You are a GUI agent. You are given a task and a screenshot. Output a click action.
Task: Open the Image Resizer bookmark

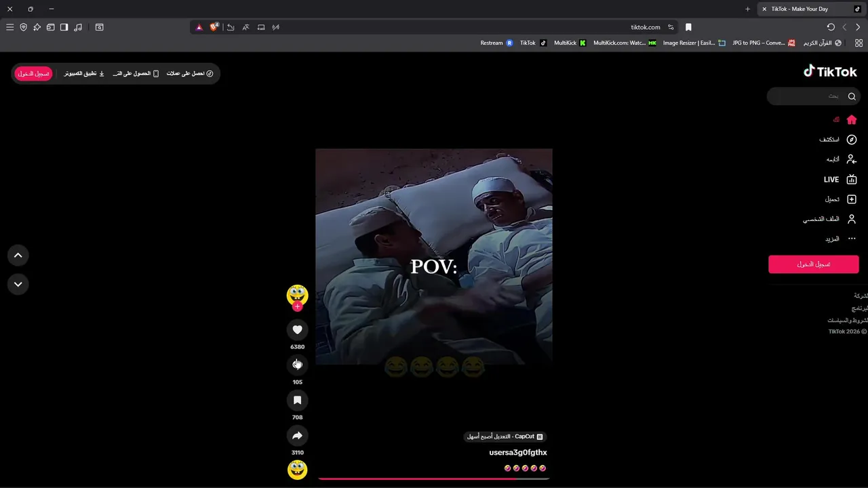click(x=694, y=43)
